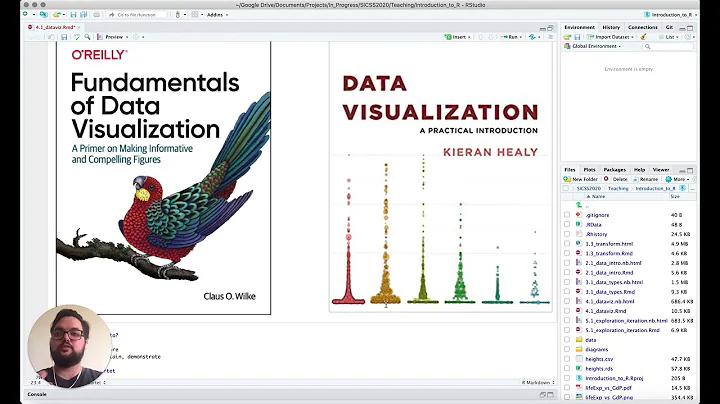Screen dimensions: 720x404
Task: Click the Environment search field
Action: point(668,46)
